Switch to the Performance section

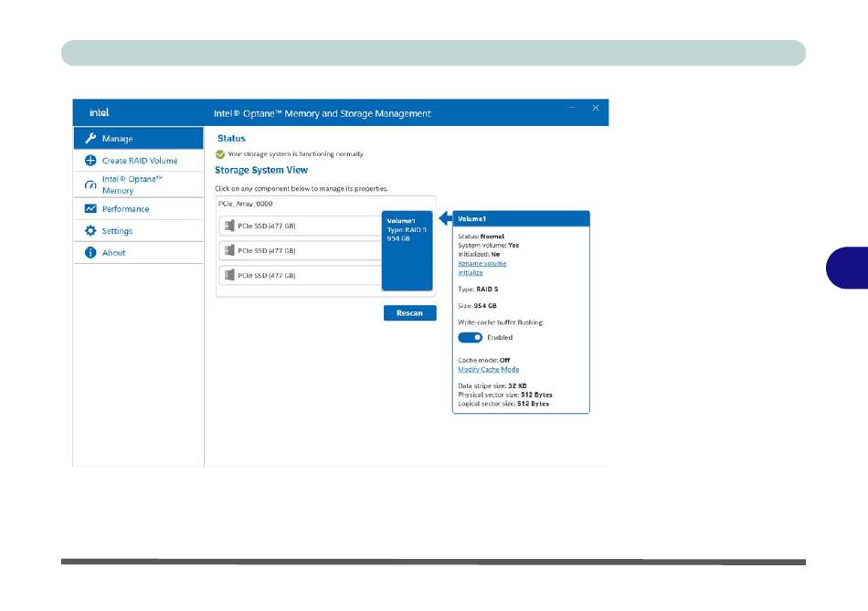pyautogui.click(x=138, y=208)
